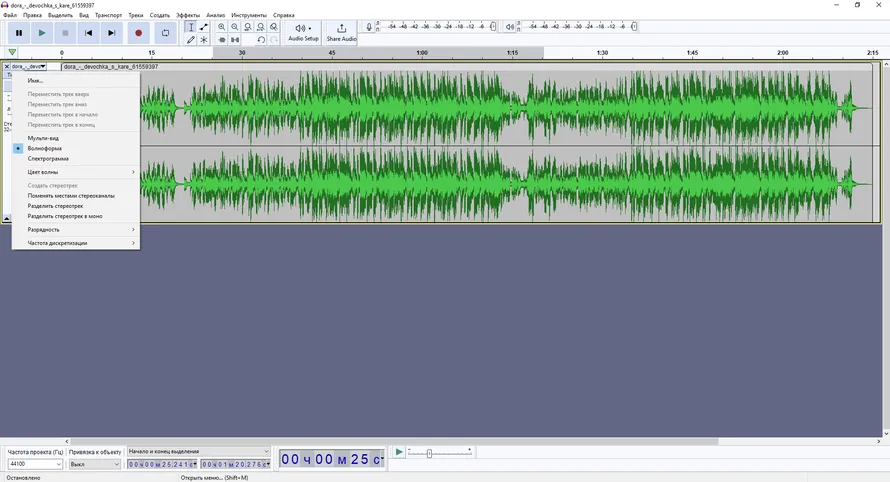Click the Share Audio button

(341, 32)
